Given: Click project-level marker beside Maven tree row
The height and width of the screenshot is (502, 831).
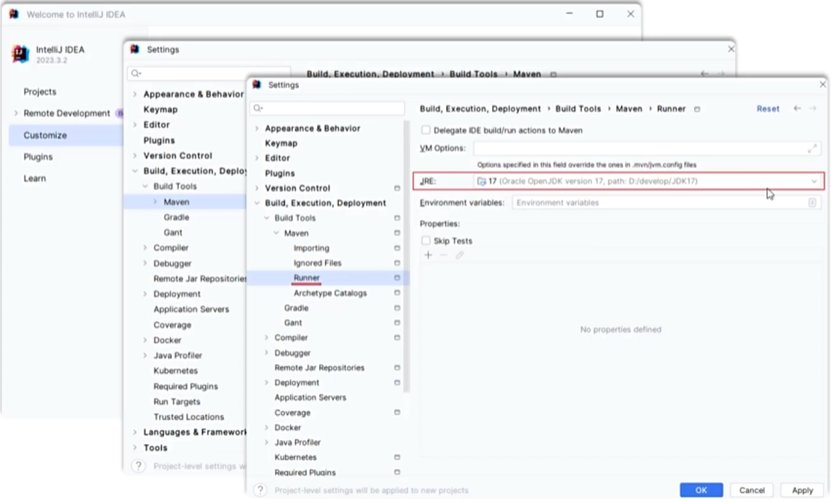Looking at the screenshot, I should tap(397, 233).
